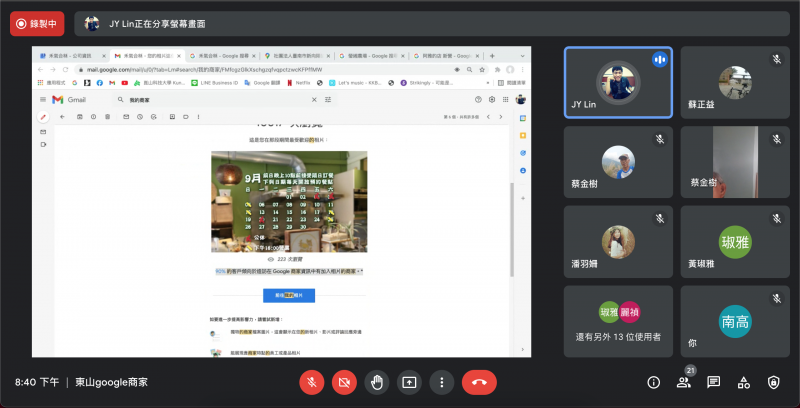The width and height of the screenshot is (800, 408).
Task: Open the Meet more options three-dot menu
Action: pos(442,382)
